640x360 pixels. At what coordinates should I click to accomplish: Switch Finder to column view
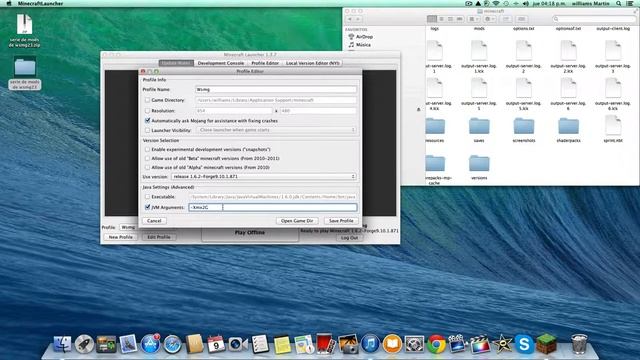[450, 19]
